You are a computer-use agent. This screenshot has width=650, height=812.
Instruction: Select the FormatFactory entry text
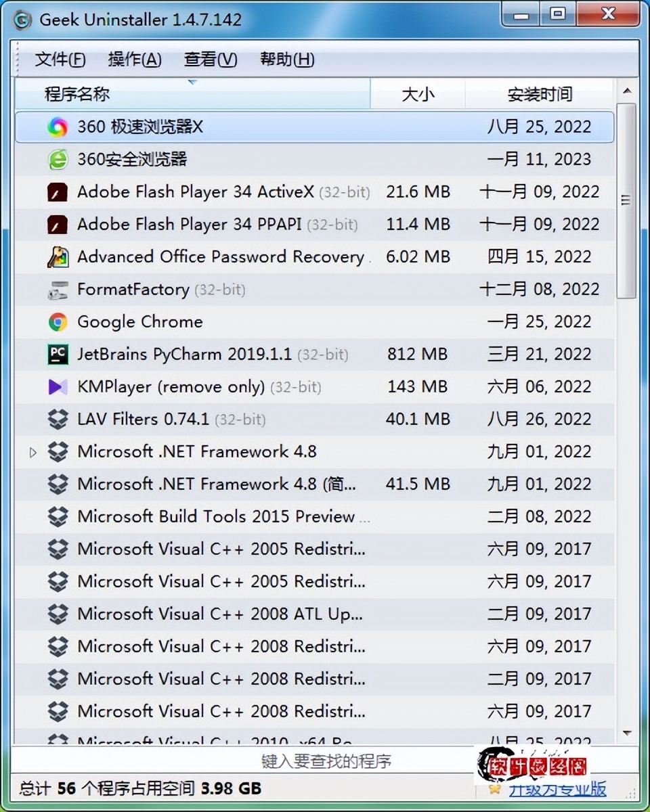coord(133,290)
